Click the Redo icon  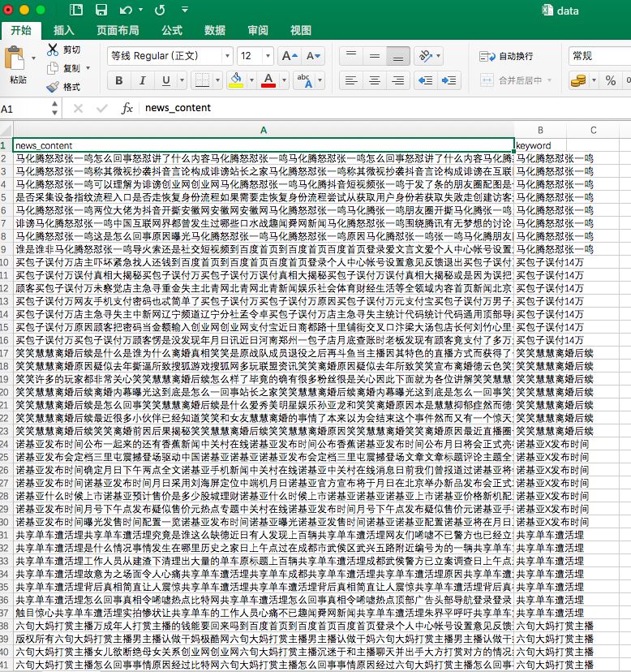pos(160,10)
